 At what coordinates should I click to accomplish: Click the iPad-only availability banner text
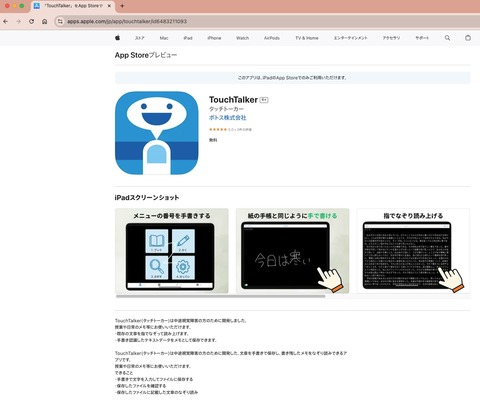[x=292, y=78]
